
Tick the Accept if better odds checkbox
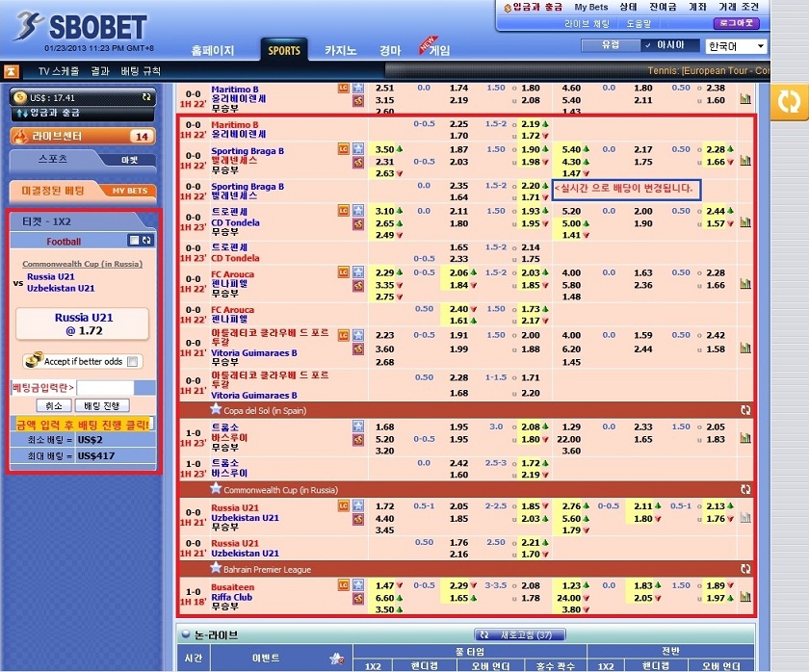(x=133, y=362)
